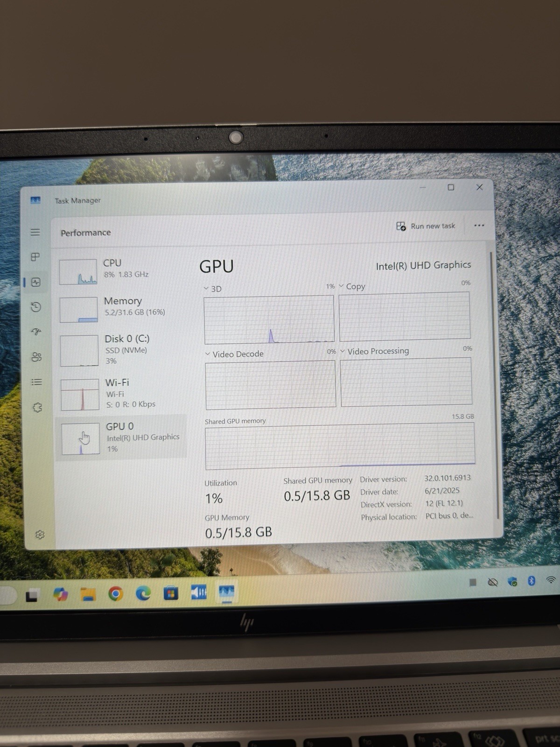The height and width of the screenshot is (747, 560).
Task: Open Task View on the taskbar
Action: [32, 595]
